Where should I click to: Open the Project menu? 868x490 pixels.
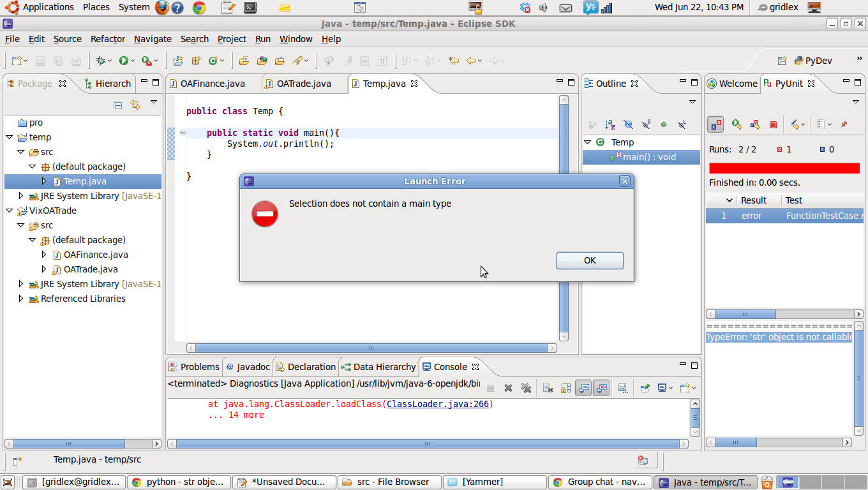pos(232,39)
